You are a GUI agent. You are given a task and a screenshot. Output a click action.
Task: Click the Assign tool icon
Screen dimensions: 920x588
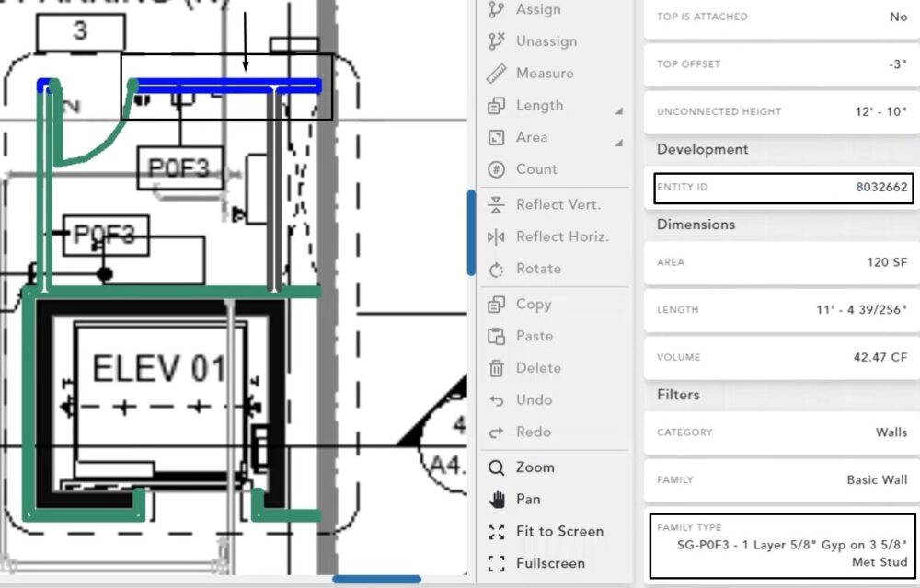pyautogui.click(x=497, y=9)
